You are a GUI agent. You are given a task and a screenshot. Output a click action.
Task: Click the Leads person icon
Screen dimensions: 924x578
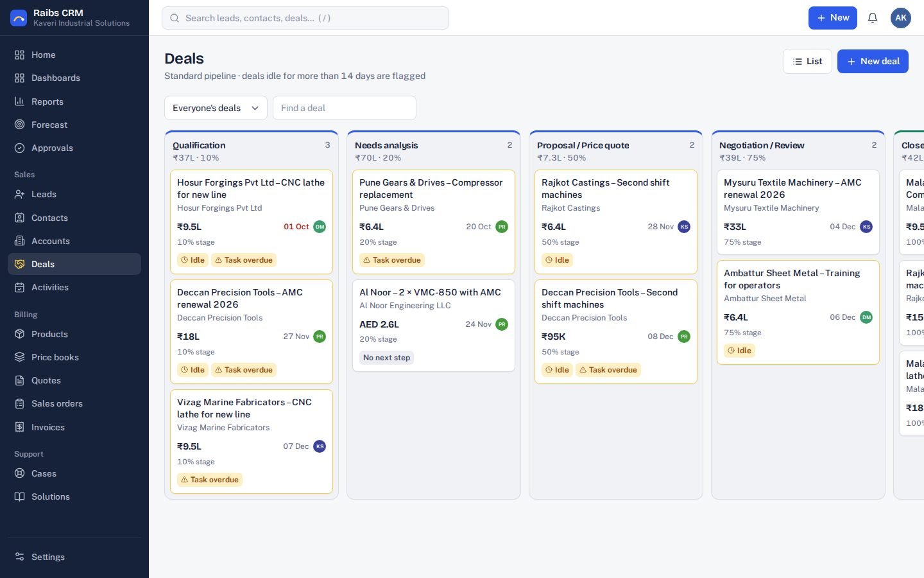pyautogui.click(x=20, y=194)
